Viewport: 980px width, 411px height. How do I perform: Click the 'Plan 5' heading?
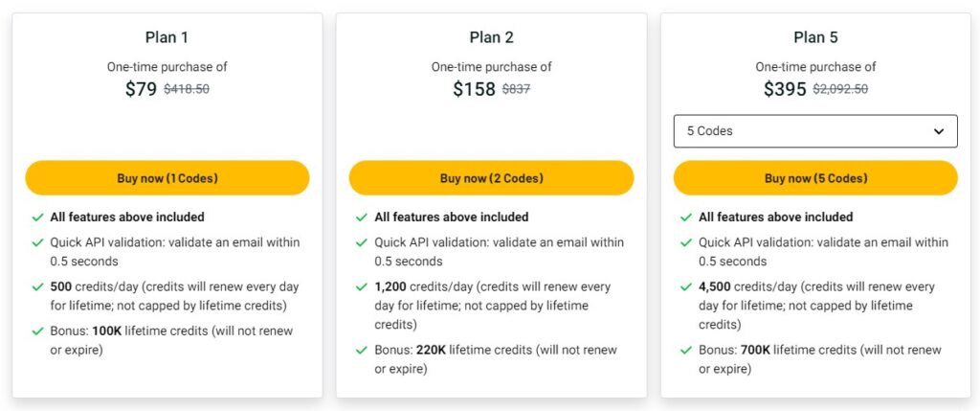point(815,37)
